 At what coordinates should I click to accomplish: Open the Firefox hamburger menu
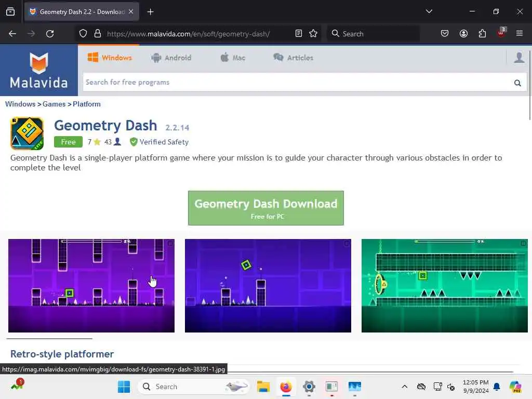click(520, 34)
